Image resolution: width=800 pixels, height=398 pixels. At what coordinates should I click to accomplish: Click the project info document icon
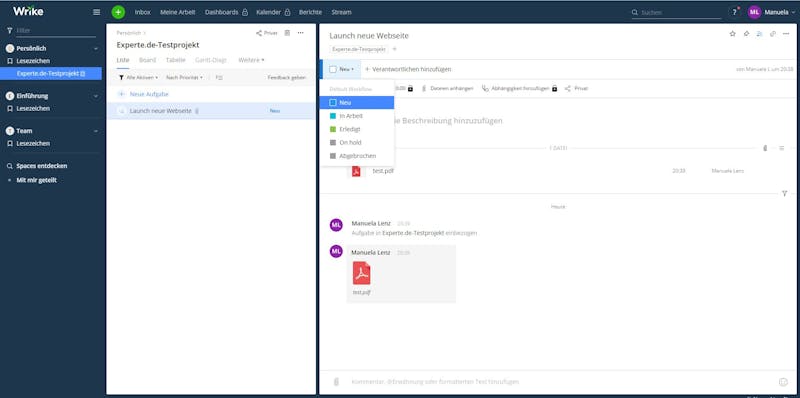pos(287,33)
